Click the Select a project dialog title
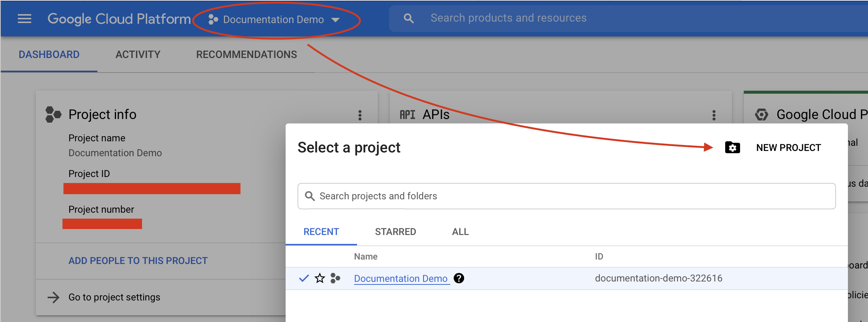This screenshot has width=868, height=322. [x=349, y=148]
